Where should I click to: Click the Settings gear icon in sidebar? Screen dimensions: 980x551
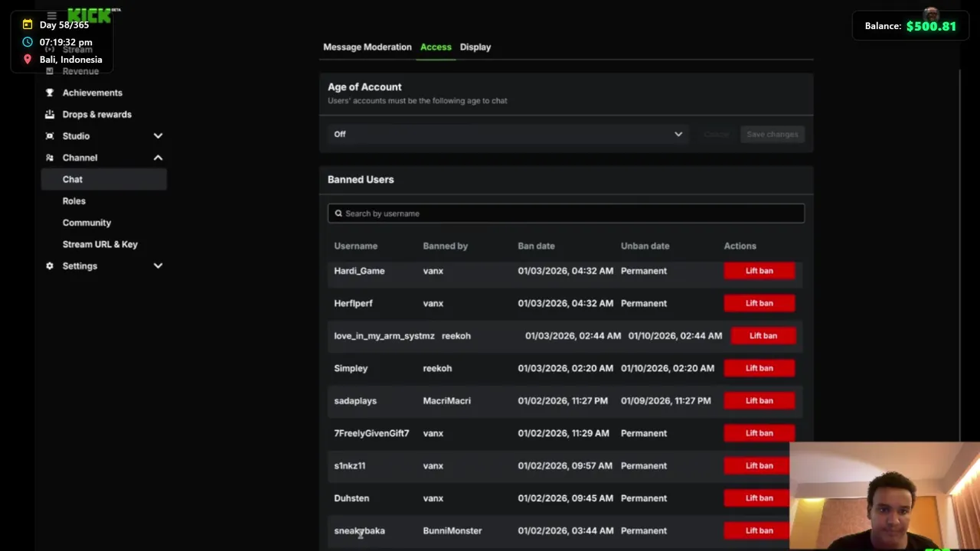(50, 266)
